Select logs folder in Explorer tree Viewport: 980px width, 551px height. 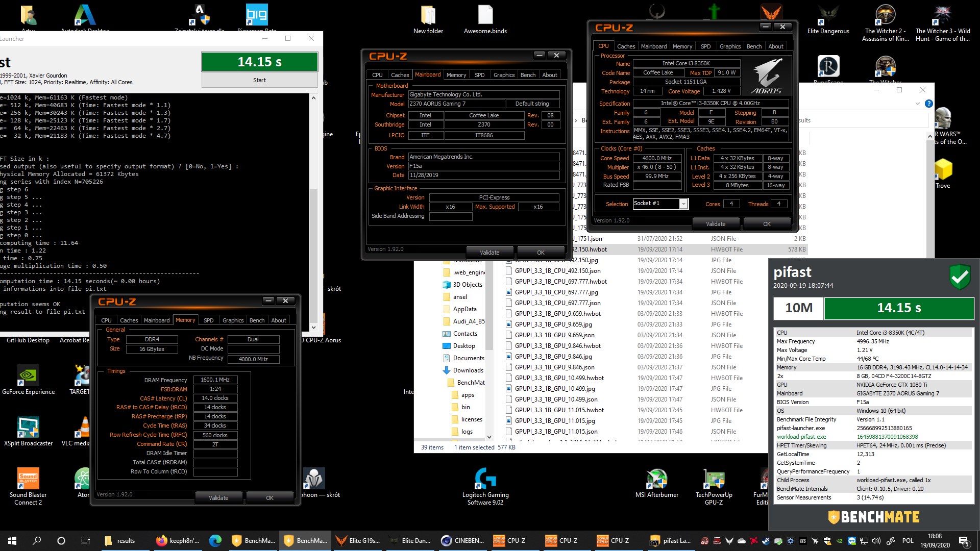click(462, 432)
